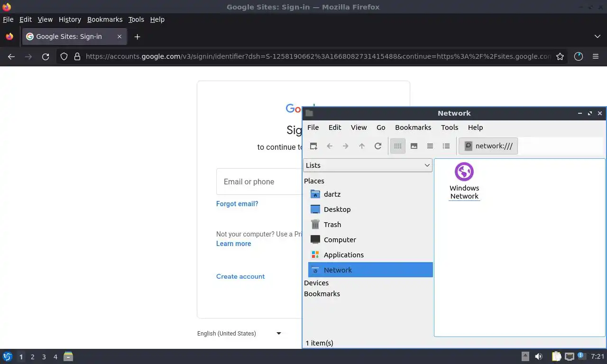Image resolution: width=607 pixels, height=364 pixels.
Task: Open the Firefox hamburger application menu
Action: [x=596, y=56]
